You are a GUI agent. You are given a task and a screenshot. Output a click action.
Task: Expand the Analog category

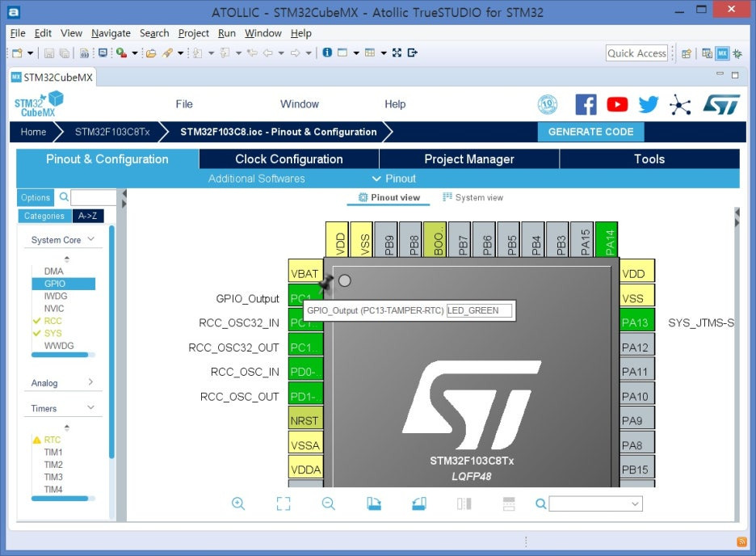tap(90, 382)
